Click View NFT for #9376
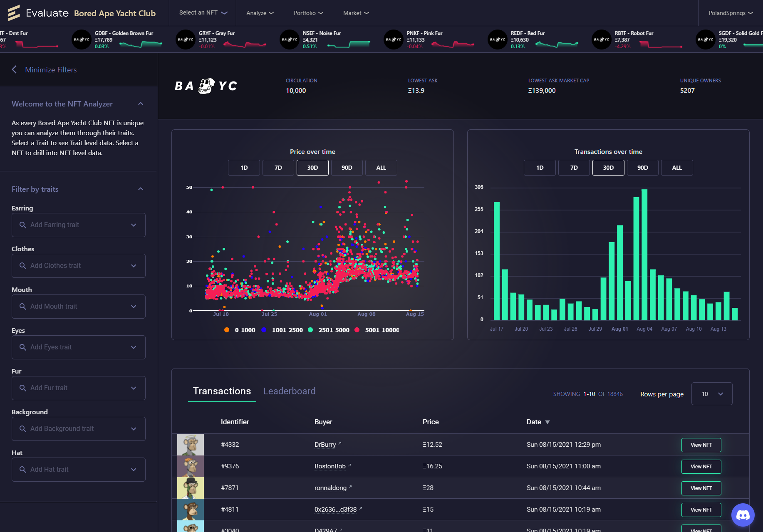This screenshot has height=532, width=763. (x=701, y=466)
